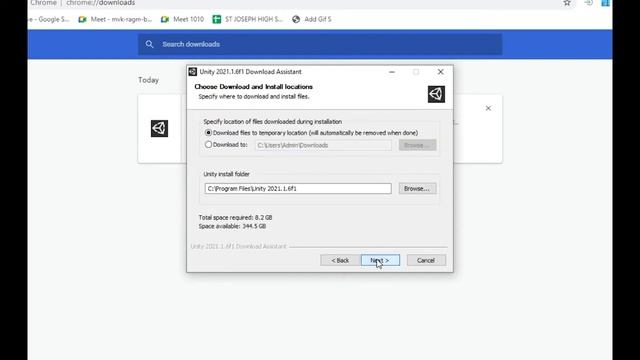Click the Today heading in downloads
The height and width of the screenshot is (360, 640).
coord(148,80)
